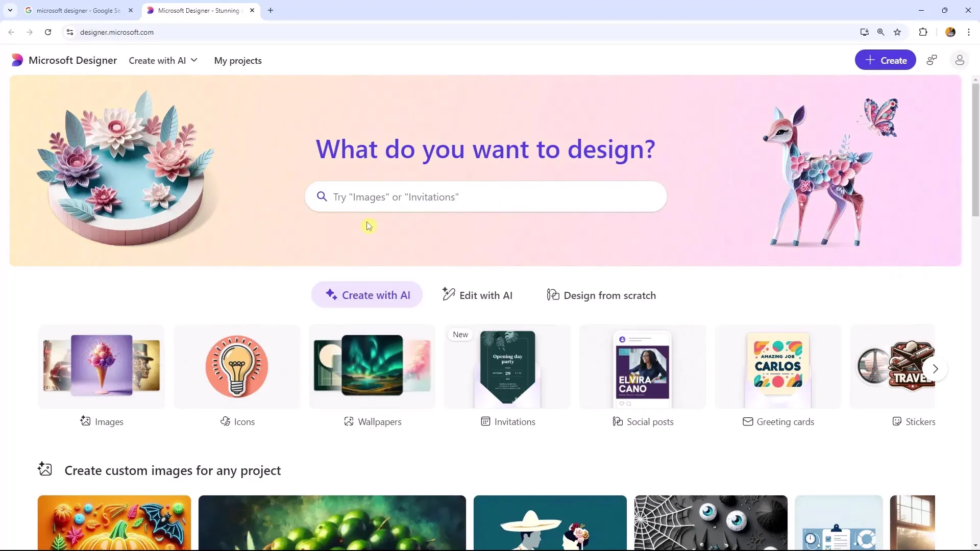980x551 pixels.
Task: Click the Design from scratch option
Action: 602,295
